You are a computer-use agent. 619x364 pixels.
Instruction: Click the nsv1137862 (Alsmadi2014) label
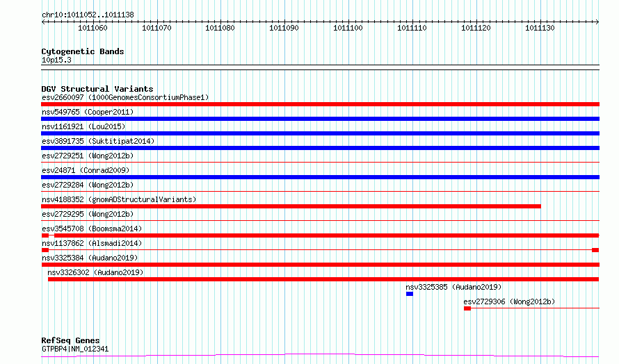tap(92, 243)
